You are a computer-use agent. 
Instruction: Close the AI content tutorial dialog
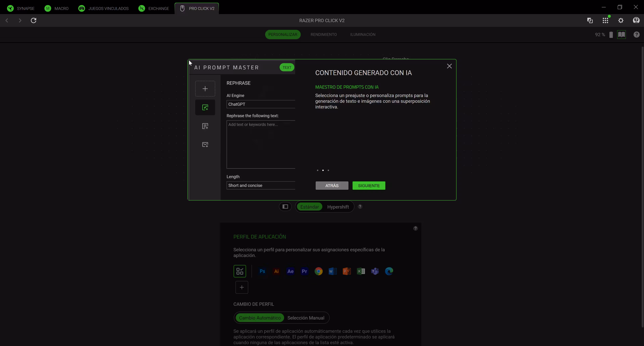coord(449,66)
